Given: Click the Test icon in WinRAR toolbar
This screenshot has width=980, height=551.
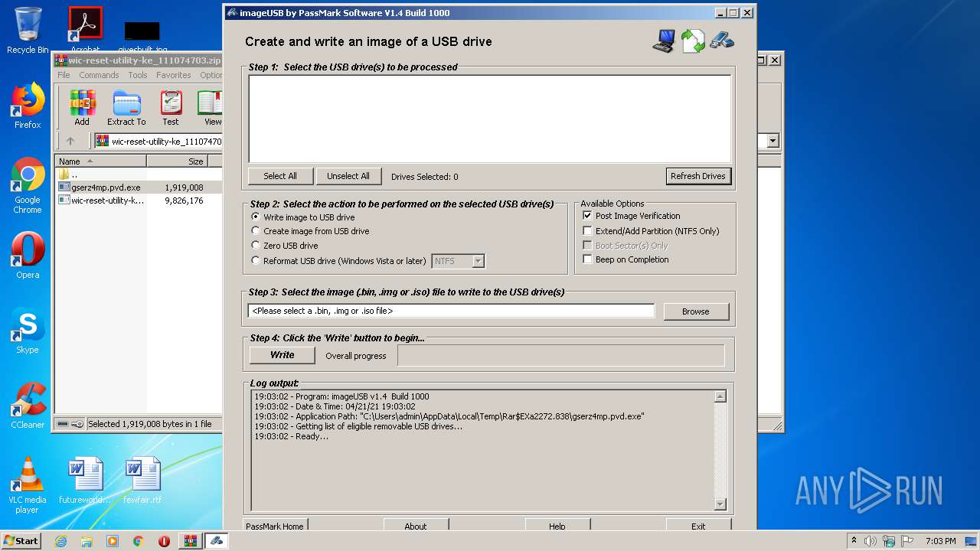Looking at the screenshot, I should tap(171, 108).
